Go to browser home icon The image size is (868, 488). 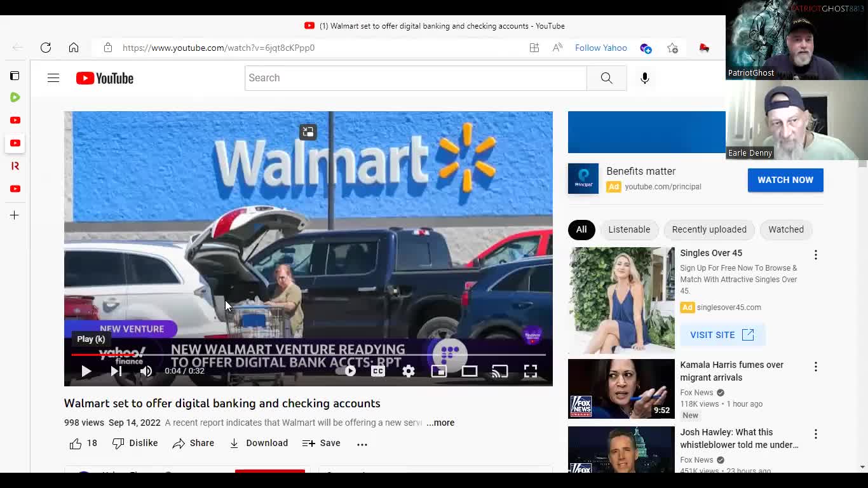tap(74, 48)
